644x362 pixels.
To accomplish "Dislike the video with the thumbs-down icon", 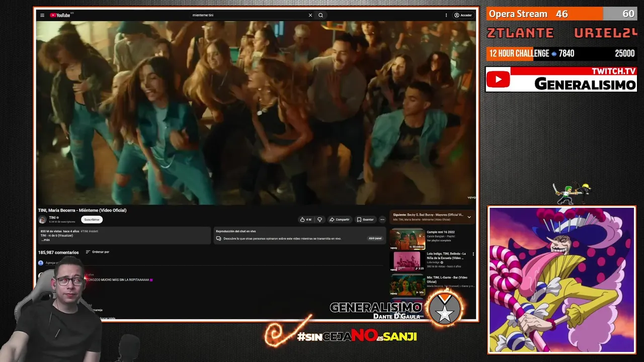I will click(319, 219).
